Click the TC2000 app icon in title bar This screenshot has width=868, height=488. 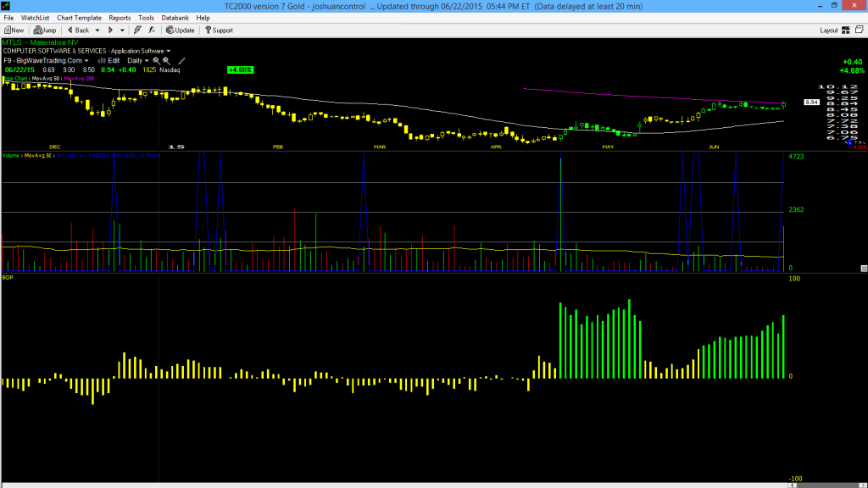point(6,6)
